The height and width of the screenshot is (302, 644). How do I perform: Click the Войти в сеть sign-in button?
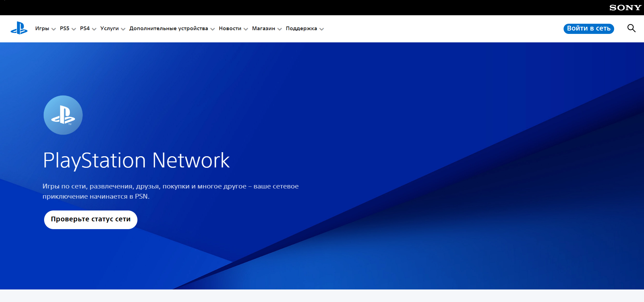589,28
